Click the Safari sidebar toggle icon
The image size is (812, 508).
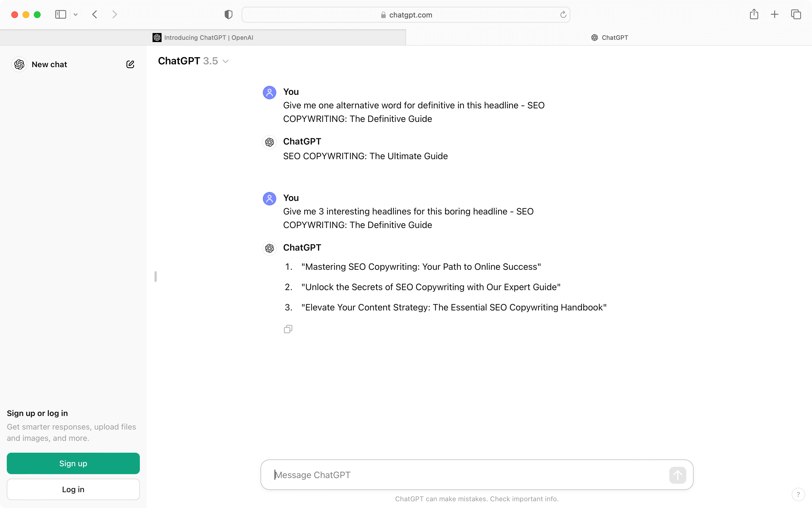pos(60,14)
